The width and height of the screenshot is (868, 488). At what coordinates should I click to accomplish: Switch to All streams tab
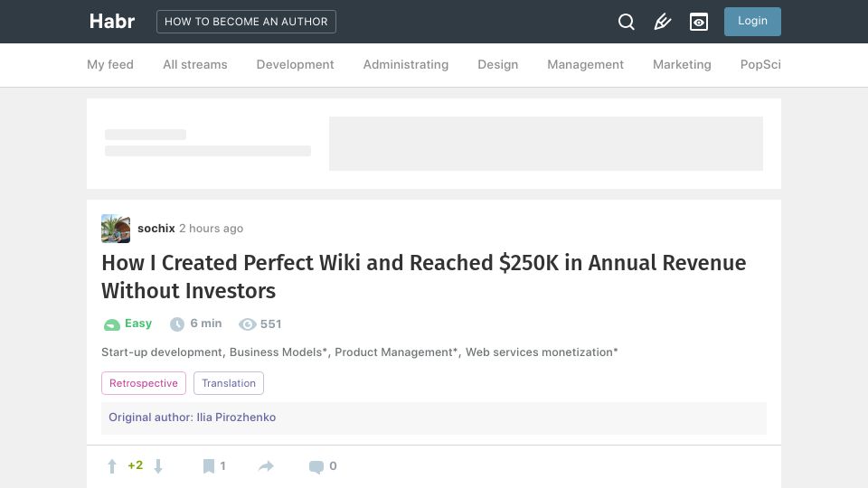point(195,65)
